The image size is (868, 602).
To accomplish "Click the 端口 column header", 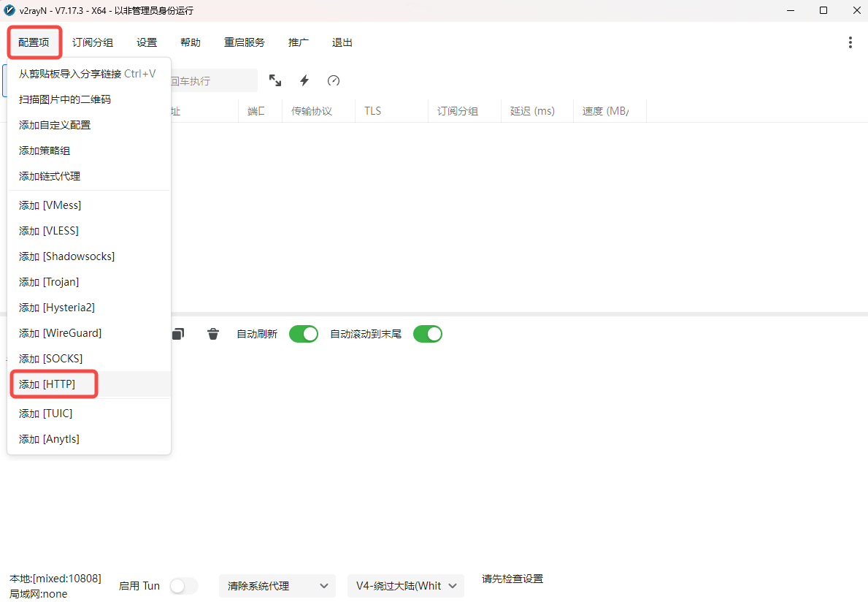I will [x=260, y=111].
